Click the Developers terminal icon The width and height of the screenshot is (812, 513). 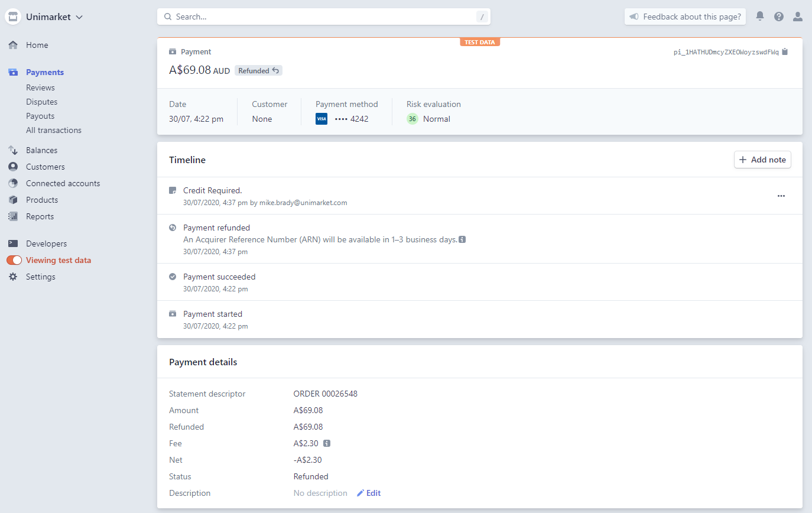tap(13, 243)
